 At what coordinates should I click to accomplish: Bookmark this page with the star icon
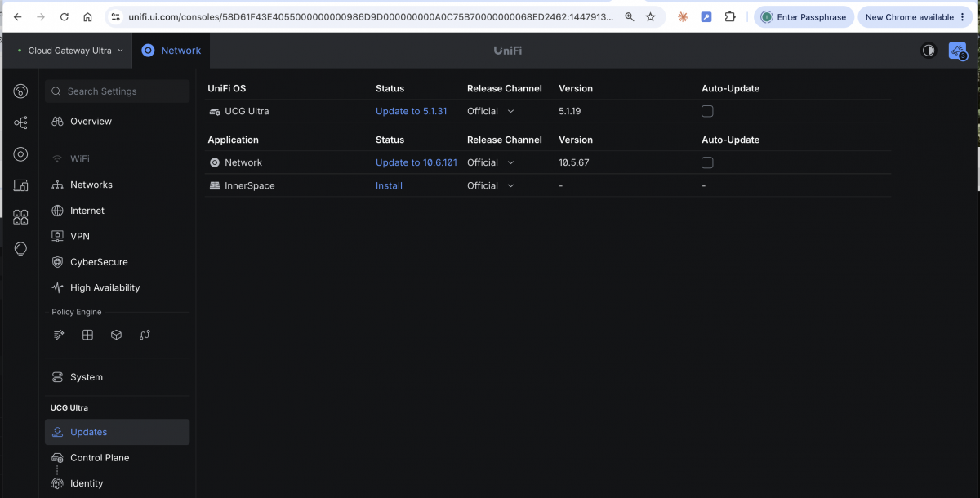650,16
